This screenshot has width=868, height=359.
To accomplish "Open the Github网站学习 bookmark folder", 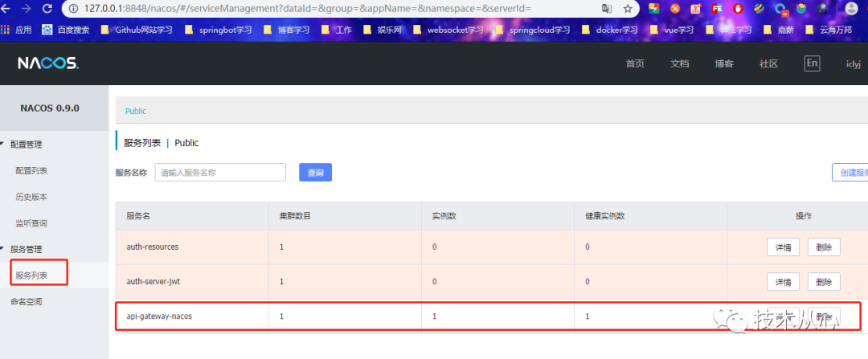I will [137, 30].
